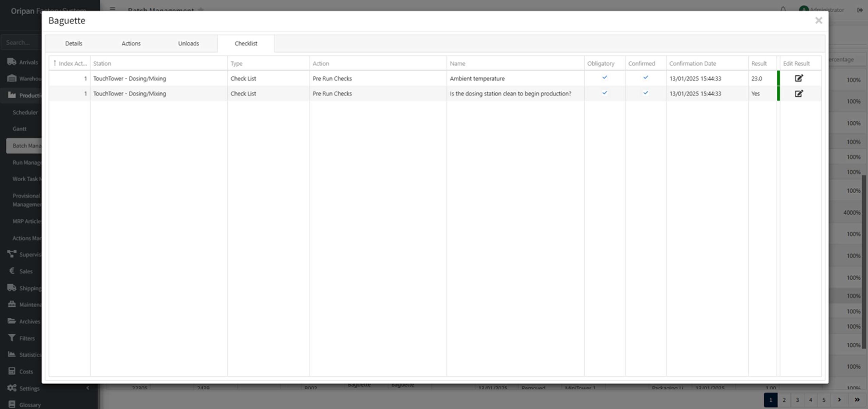
Task: Edit result for dosing station clean row
Action: [x=799, y=94]
